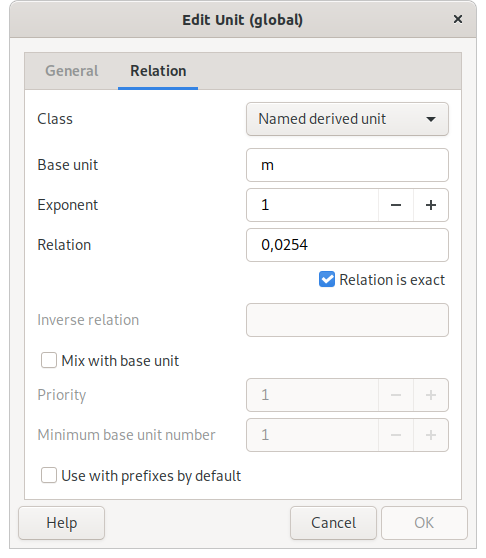The image size is (486, 558).
Task: Click the Inverse relation label
Action: 88,320
